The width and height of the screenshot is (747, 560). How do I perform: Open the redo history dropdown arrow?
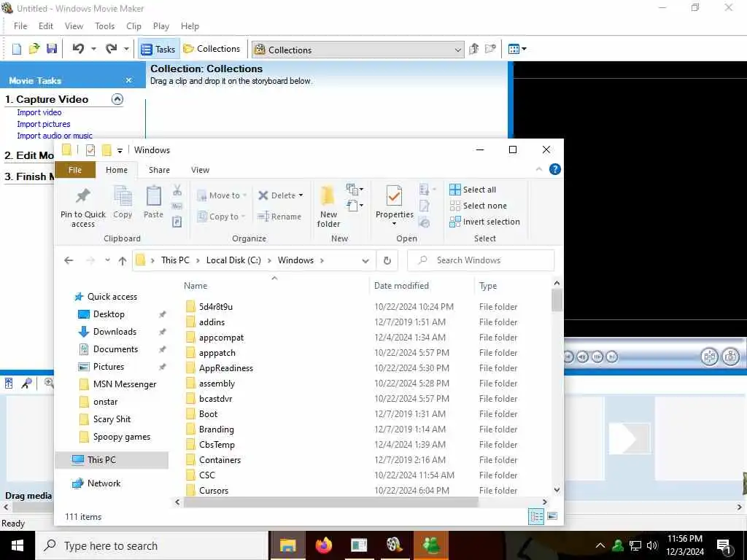pyautogui.click(x=126, y=49)
